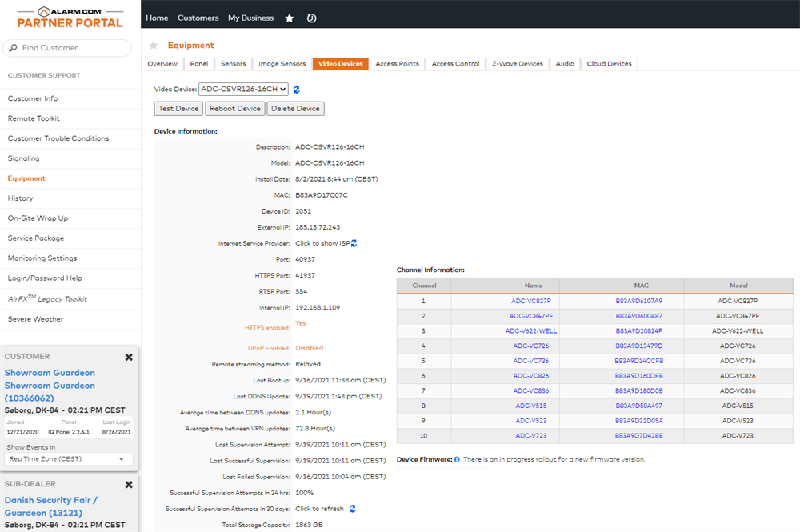Click the Channel column header
The width and height of the screenshot is (800, 532).
tap(424, 286)
